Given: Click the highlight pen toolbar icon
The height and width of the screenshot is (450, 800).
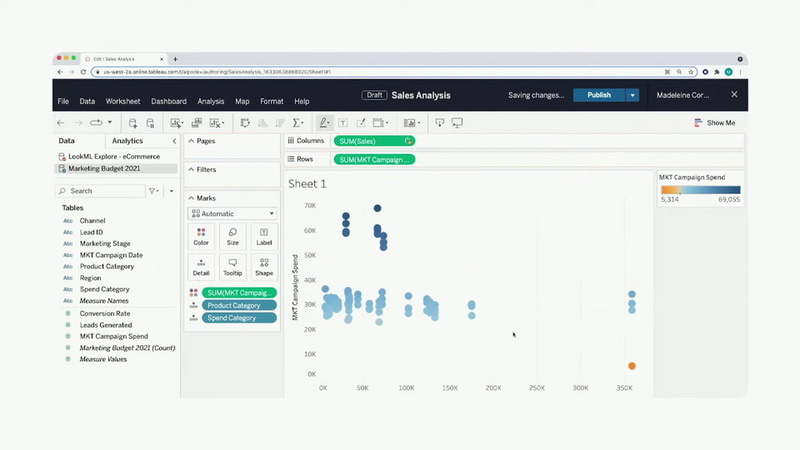Looking at the screenshot, I should pos(323,122).
